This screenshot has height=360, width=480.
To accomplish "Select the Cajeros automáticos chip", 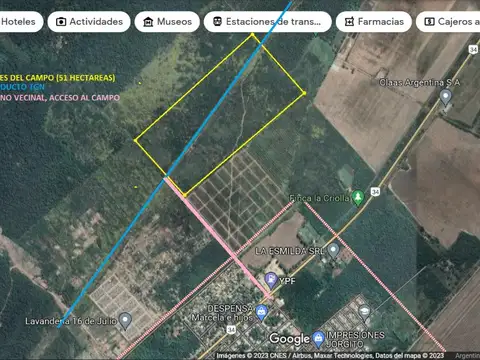I will coord(448,22).
